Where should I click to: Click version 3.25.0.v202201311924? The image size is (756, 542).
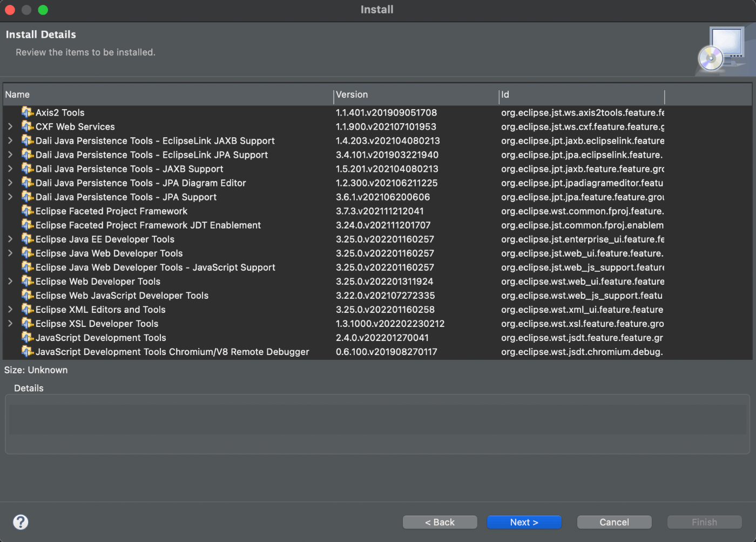(384, 281)
